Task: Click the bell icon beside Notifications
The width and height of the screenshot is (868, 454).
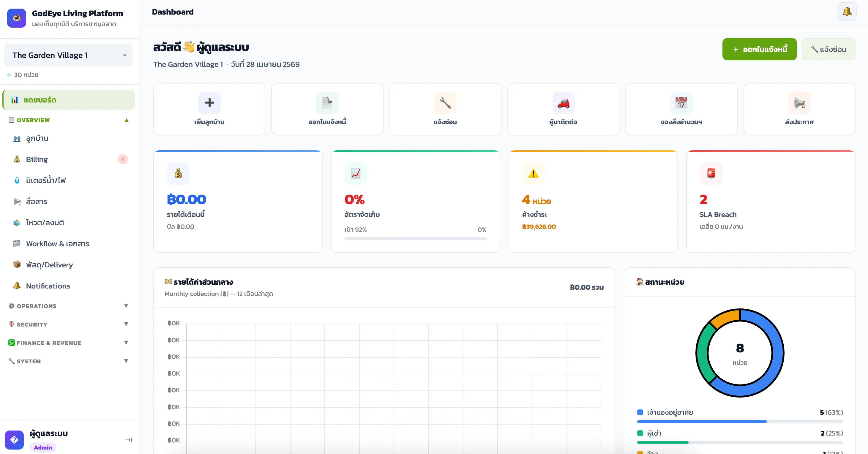Action: tap(17, 286)
